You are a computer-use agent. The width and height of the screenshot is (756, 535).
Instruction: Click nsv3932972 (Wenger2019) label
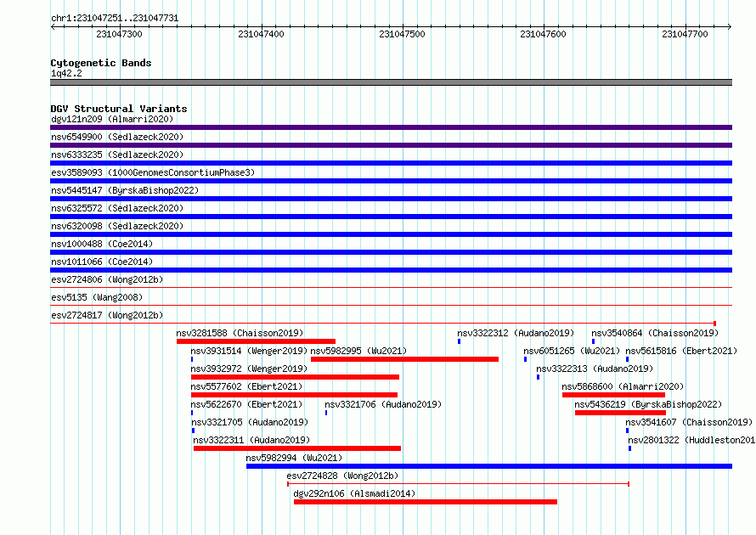(x=249, y=369)
